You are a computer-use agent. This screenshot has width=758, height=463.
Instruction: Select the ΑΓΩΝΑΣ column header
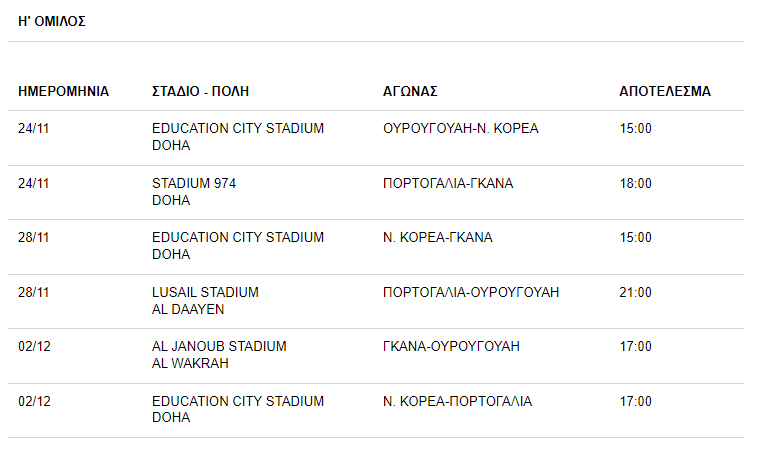pyautogui.click(x=410, y=91)
